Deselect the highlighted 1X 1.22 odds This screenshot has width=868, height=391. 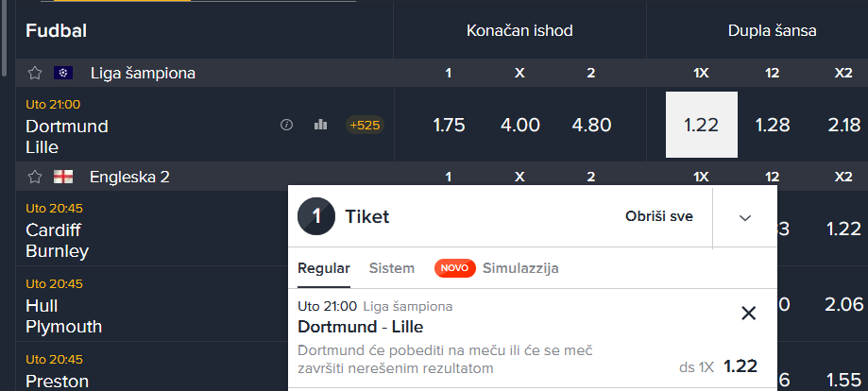coord(702,125)
